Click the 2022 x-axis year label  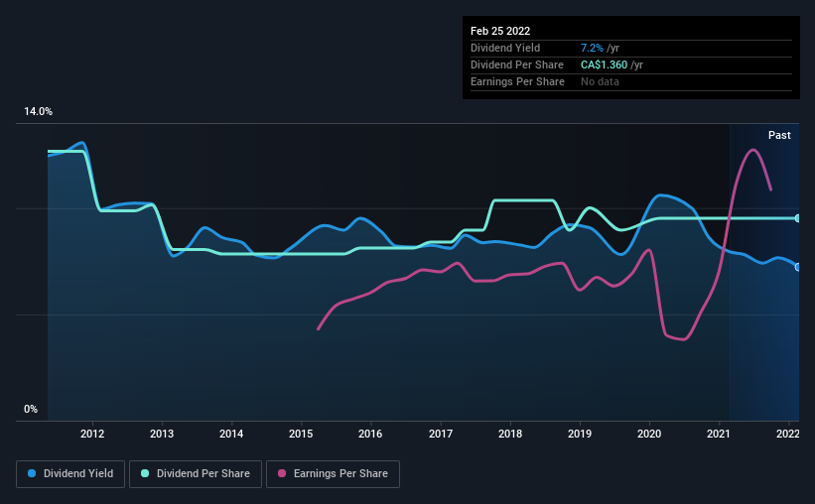(788, 434)
